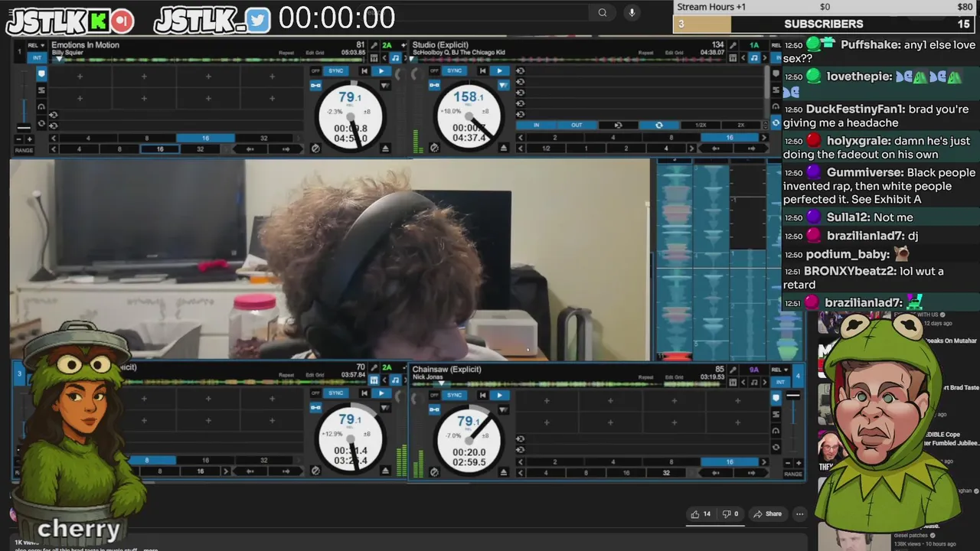Screen dimensions: 980x551
Task: Turn sync OFF on Studio (Explicit) deck
Action: pos(434,71)
